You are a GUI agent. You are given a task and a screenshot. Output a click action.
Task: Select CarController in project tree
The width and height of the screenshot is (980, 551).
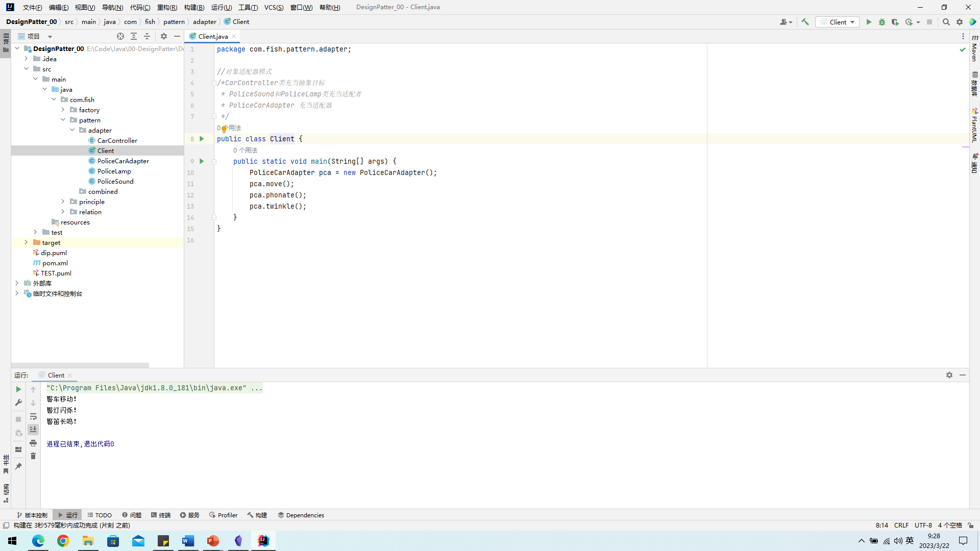tap(117, 140)
